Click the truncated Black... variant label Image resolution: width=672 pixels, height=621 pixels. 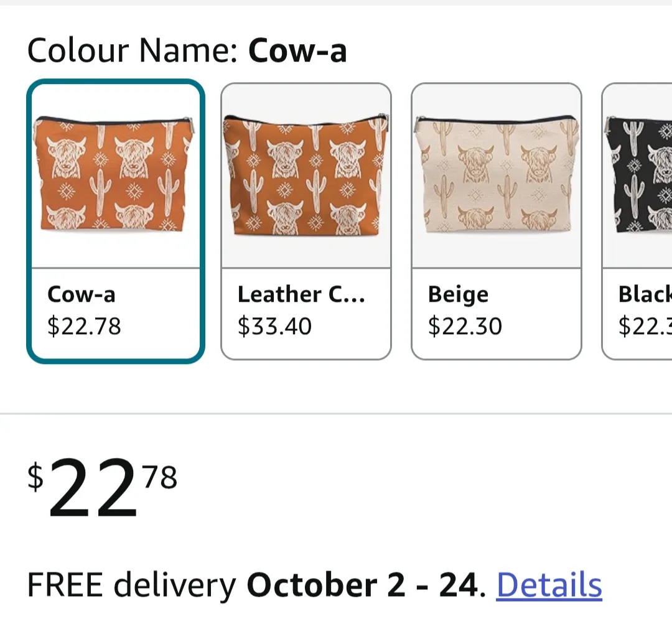pyautogui.click(x=645, y=294)
